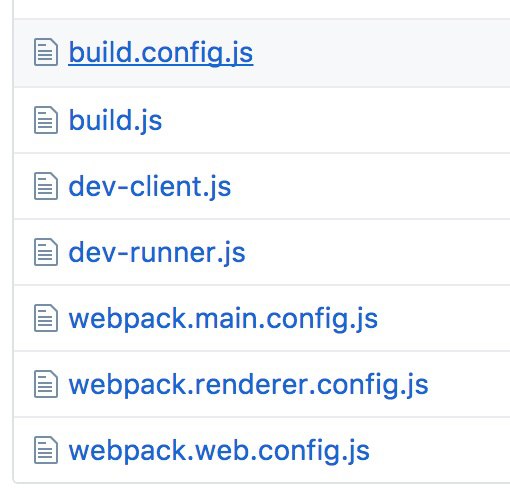
Task: Open the dev-runner.js link
Action: [157, 253]
